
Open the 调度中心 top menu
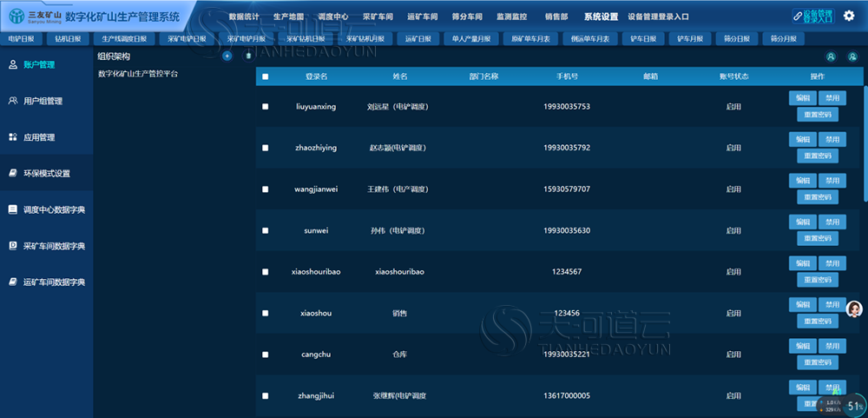334,17
